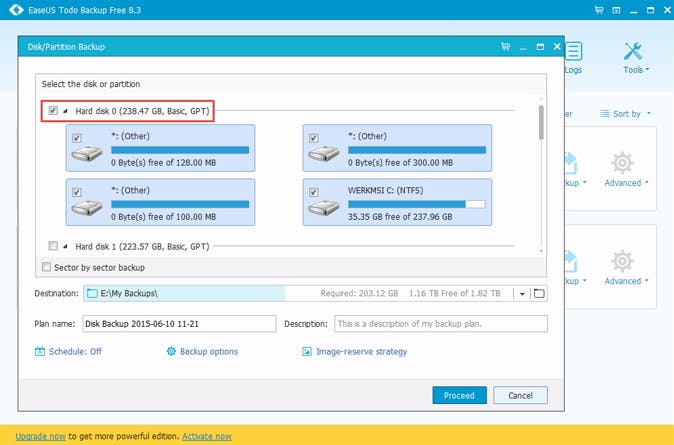Open the Schedule: Off link

click(75, 351)
